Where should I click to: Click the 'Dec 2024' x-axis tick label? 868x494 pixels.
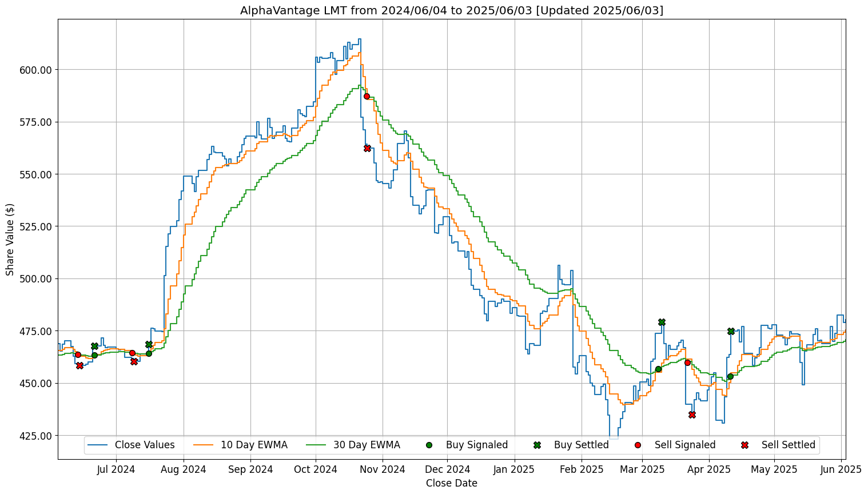[x=448, y=470]
